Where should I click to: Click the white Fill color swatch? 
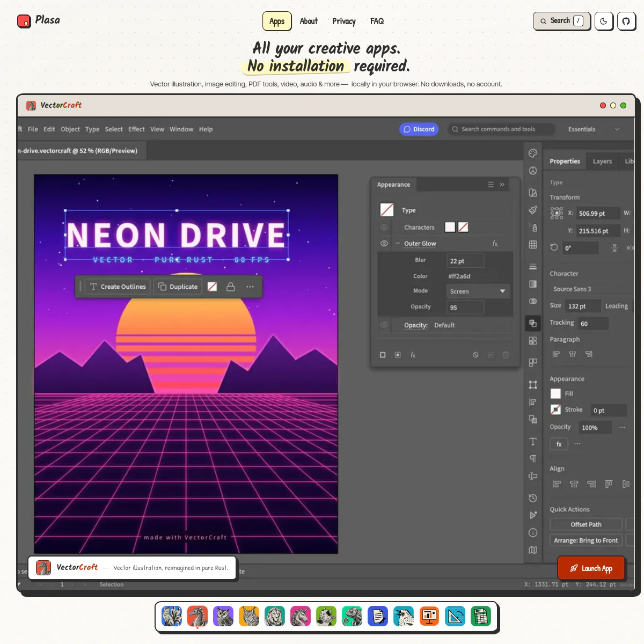555,393
